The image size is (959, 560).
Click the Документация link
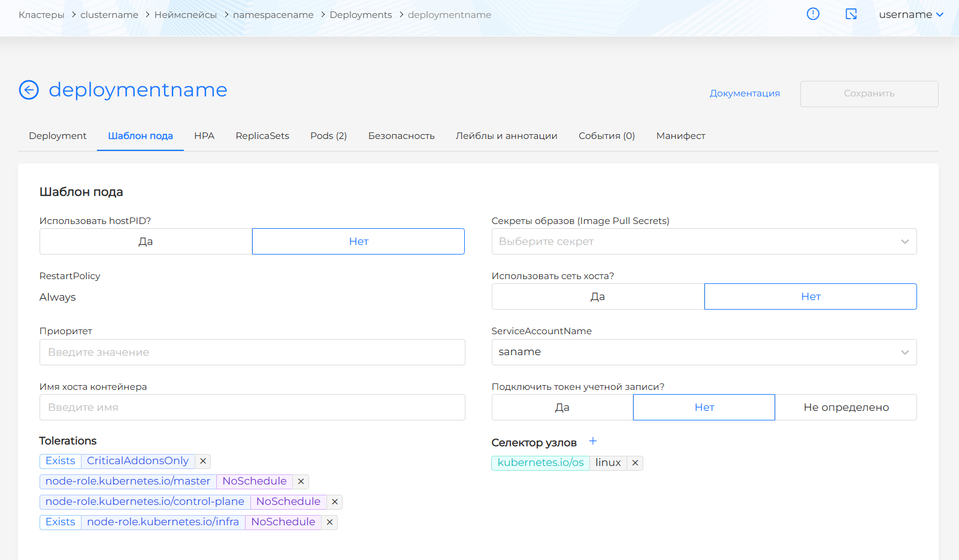745,93
